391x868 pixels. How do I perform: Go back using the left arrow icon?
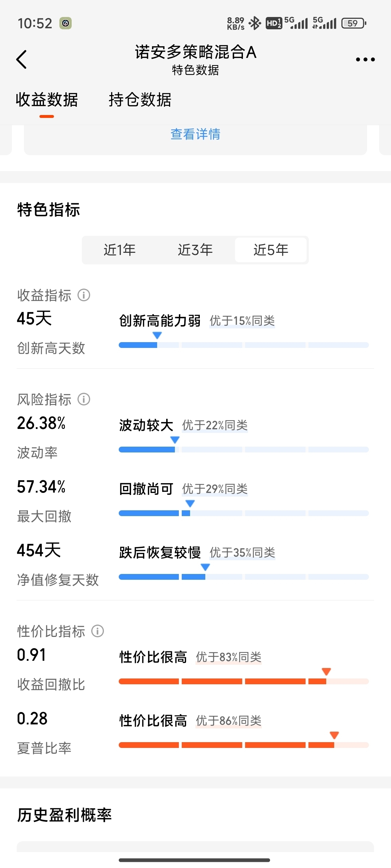[x=22, y=59]
